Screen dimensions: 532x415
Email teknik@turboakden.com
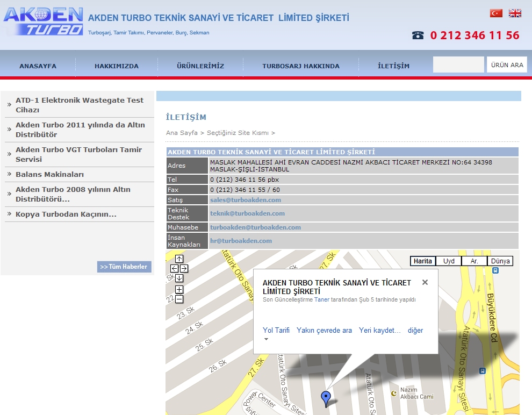(247, 213)
